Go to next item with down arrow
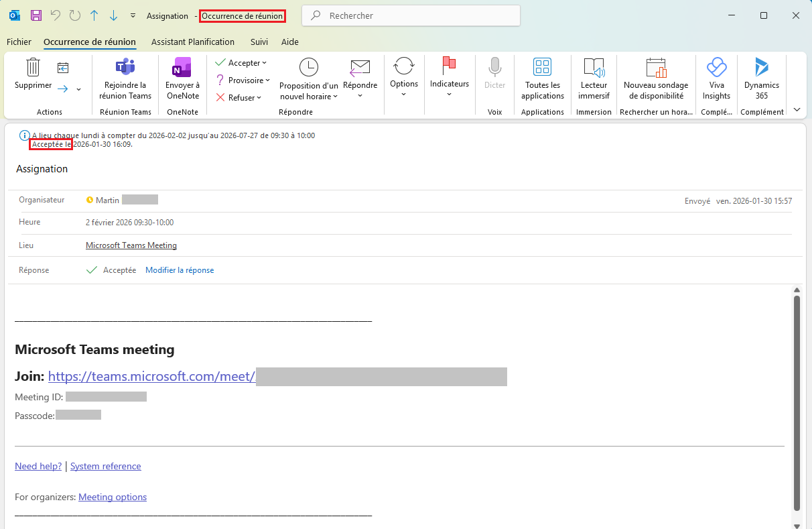Screen dimensions: 812x529 click(113, 15)
